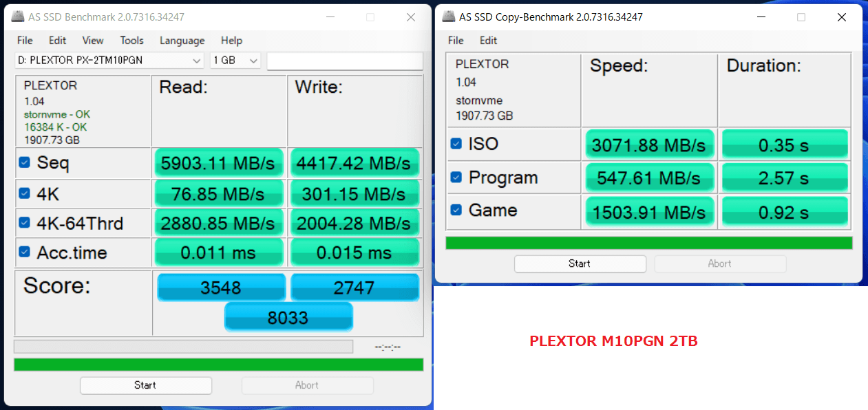The height and width of the screenshot is (410, 868).
Task: Open File menu in AS SSD Benchmark
Action: coord(25,41)
